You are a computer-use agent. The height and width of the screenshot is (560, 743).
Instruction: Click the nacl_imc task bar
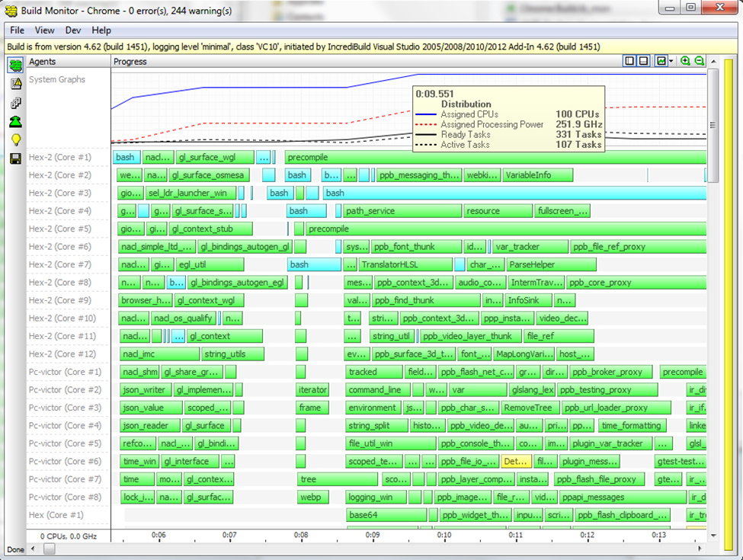[x=159, y=354]
